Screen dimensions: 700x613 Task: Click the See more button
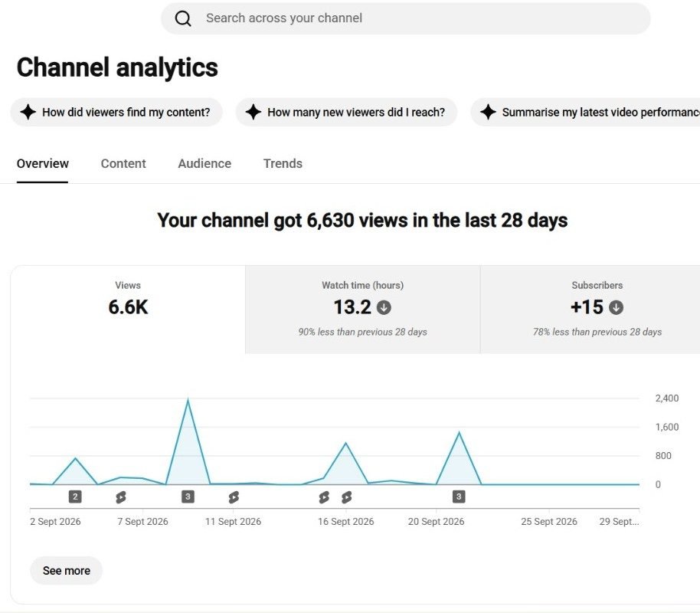pos(66,571)
